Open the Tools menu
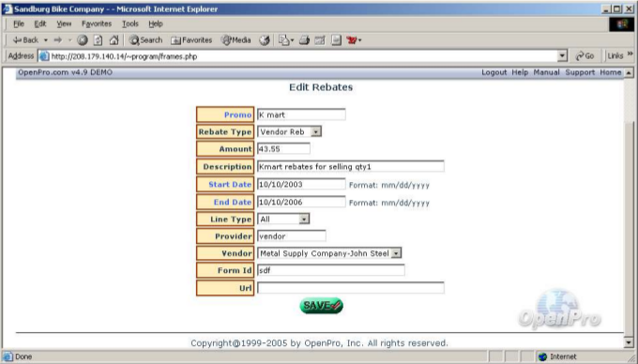638x364 pixels. [130, 24]
